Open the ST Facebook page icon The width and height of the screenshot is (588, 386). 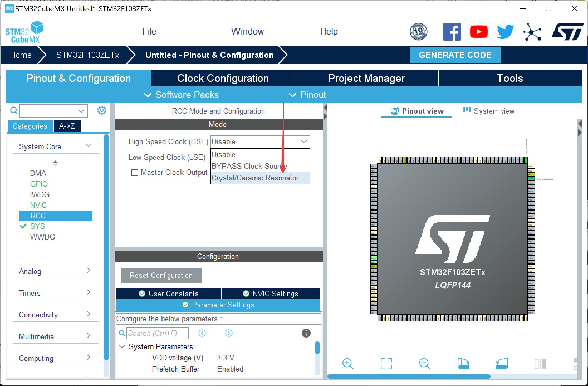pyautogui.click(x=452, y=32)
